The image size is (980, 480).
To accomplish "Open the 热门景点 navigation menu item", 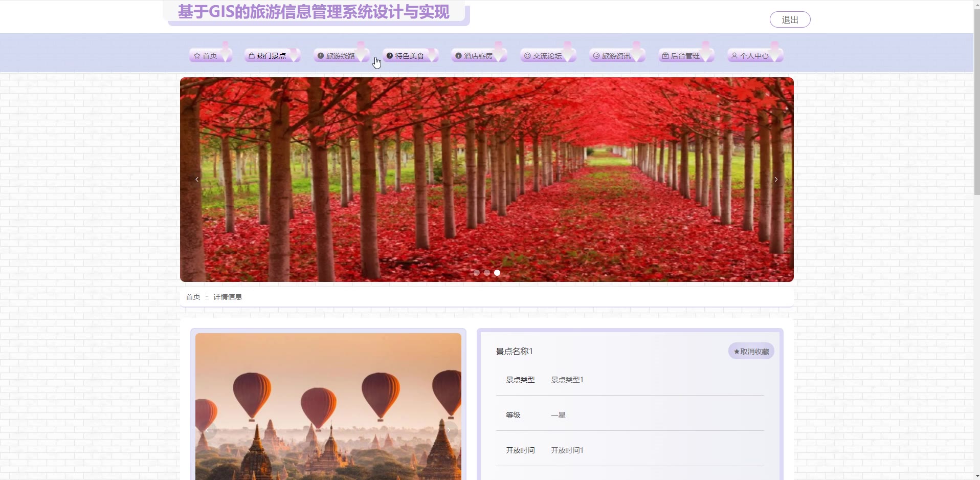I will point(272,56).
